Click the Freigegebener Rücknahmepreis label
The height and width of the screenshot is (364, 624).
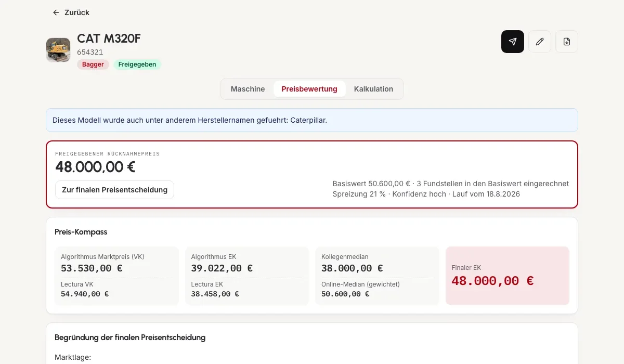click(107, 154)
